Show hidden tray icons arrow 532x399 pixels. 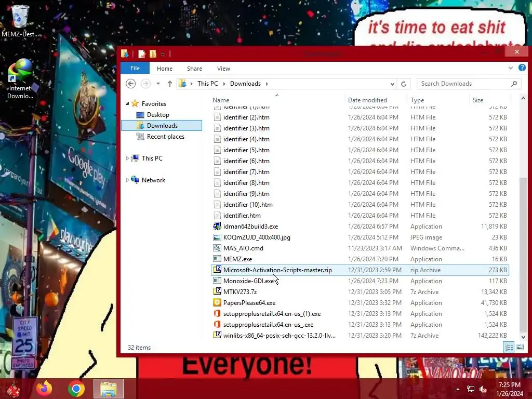click(458, 389)
